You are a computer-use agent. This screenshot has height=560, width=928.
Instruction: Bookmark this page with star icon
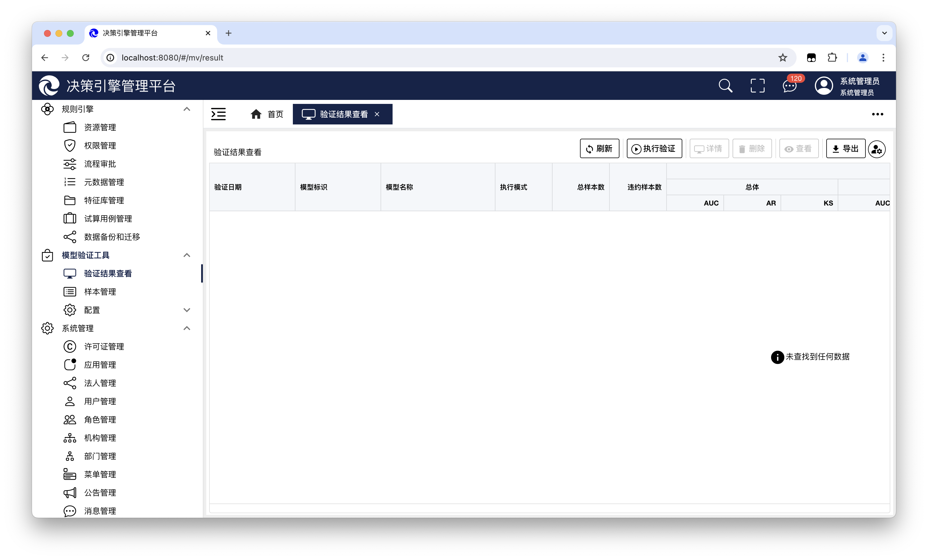tap(783, 58)
